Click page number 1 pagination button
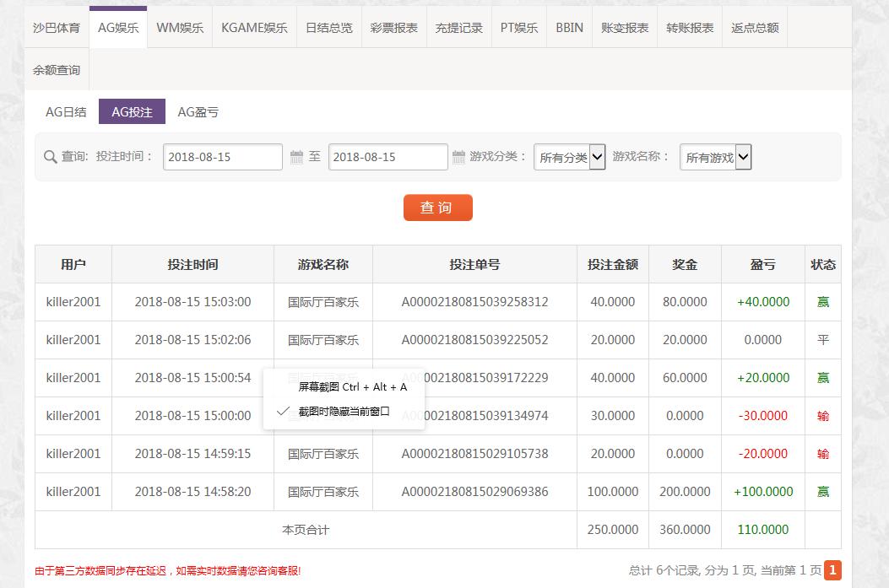This screenshot has height=588, width=889. pos(832,570)
